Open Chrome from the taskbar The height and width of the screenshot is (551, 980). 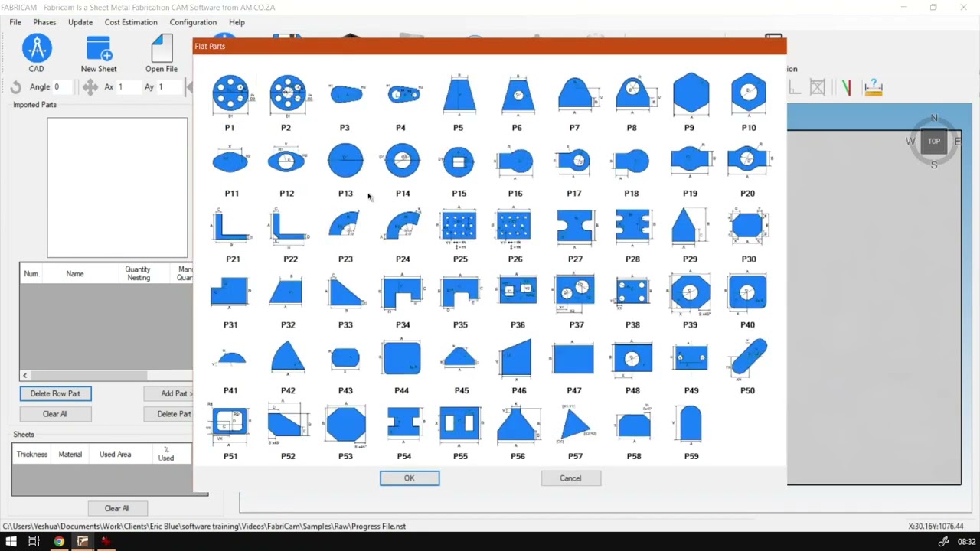[x=59, y=542]
